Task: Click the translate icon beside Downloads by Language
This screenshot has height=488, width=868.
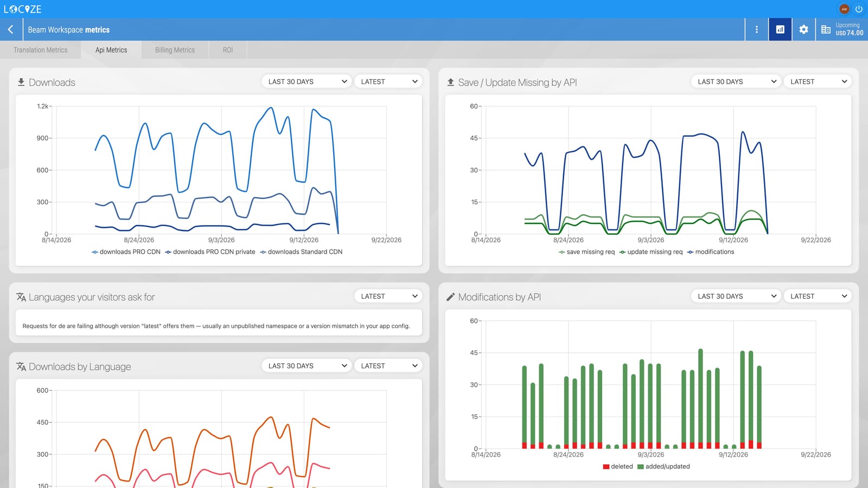Action: [21, 367]
